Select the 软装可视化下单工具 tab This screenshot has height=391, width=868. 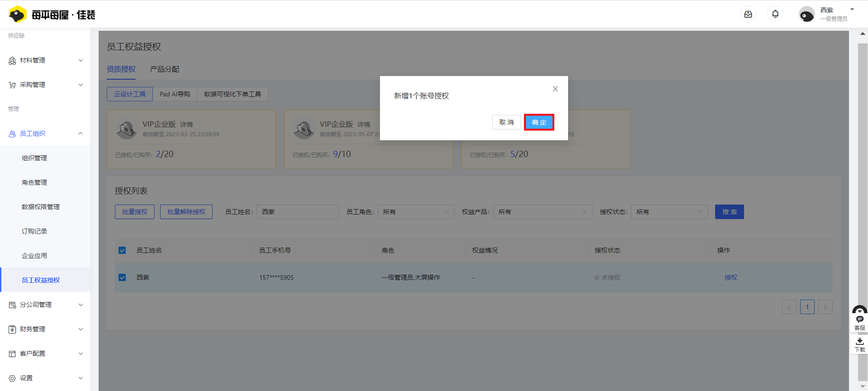click(x=232, y=94)
